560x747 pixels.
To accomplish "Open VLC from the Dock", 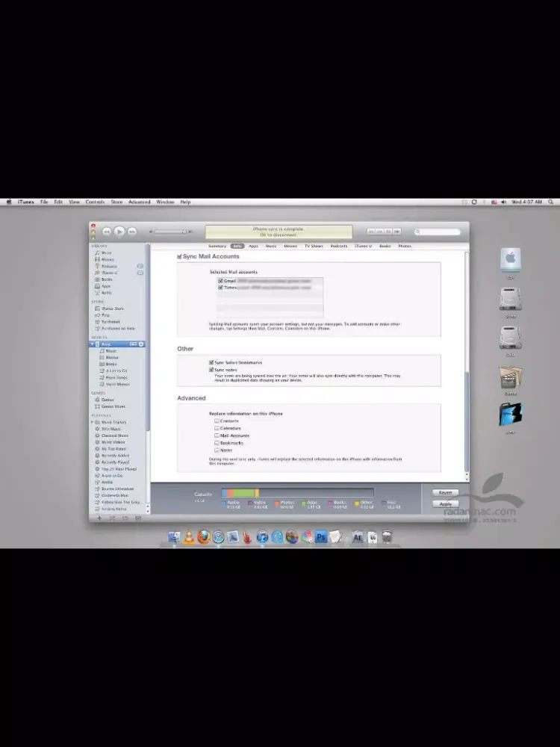I will [x=189, y=537].
